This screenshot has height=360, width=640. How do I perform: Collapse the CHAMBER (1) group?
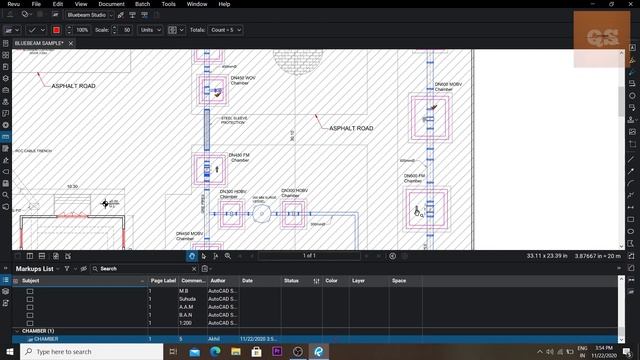tap(17, 331)
